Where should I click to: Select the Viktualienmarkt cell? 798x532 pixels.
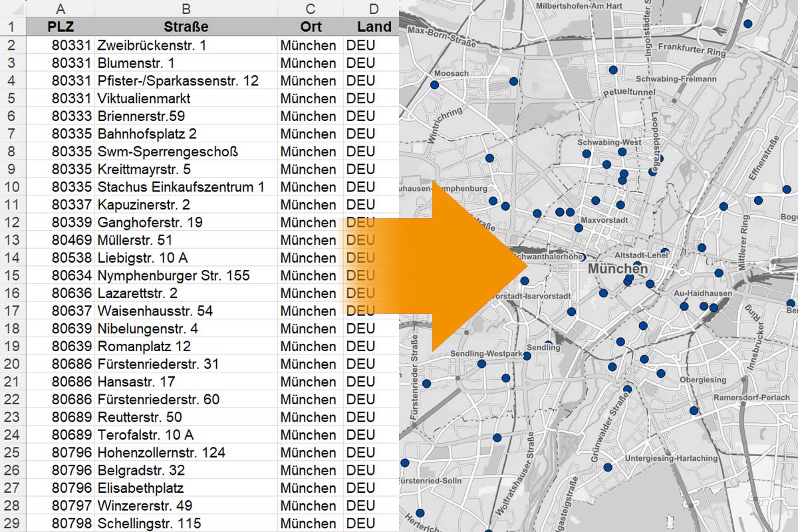point(186,98)
